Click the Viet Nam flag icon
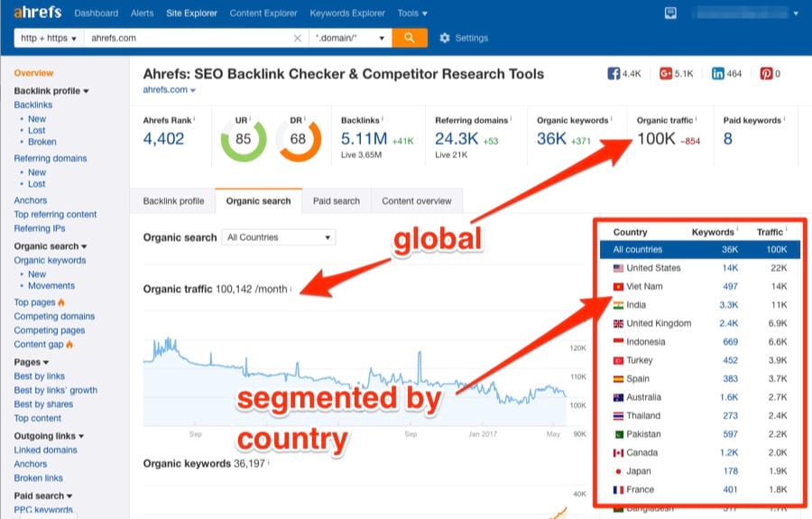The width and height of the screenshot is (812, 519). click(x=618, y=287)
